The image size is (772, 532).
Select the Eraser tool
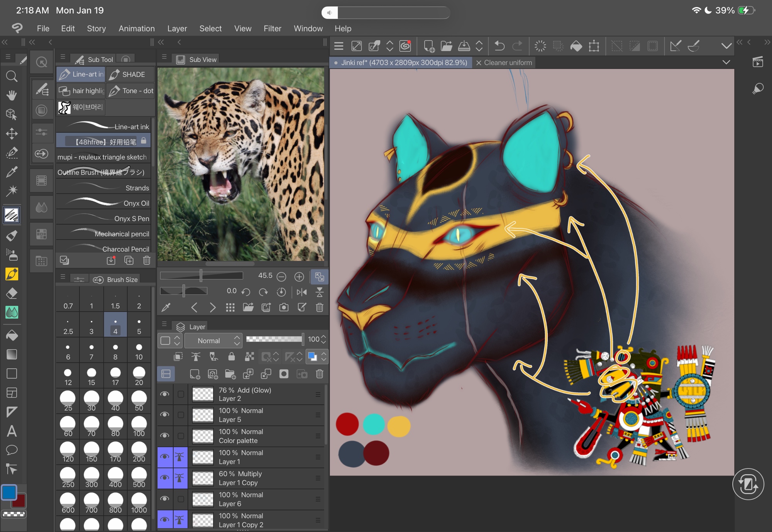(x=12, y=293)
